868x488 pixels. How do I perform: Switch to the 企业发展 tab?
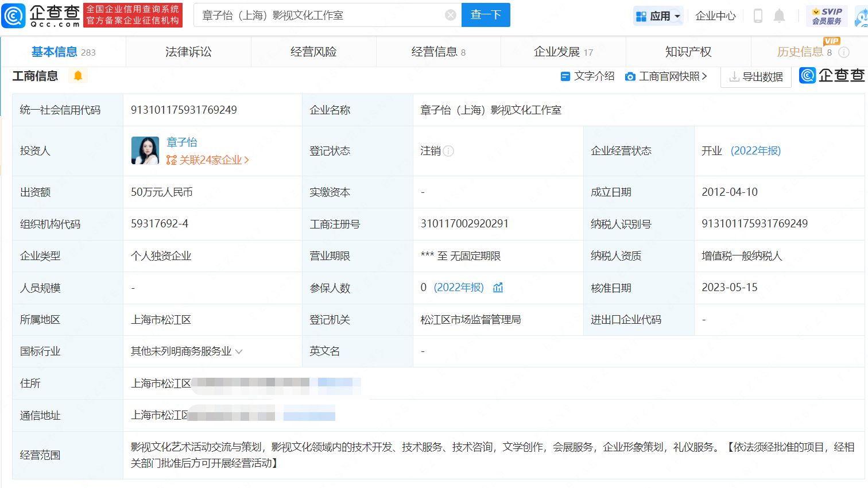tap(563, 52)
